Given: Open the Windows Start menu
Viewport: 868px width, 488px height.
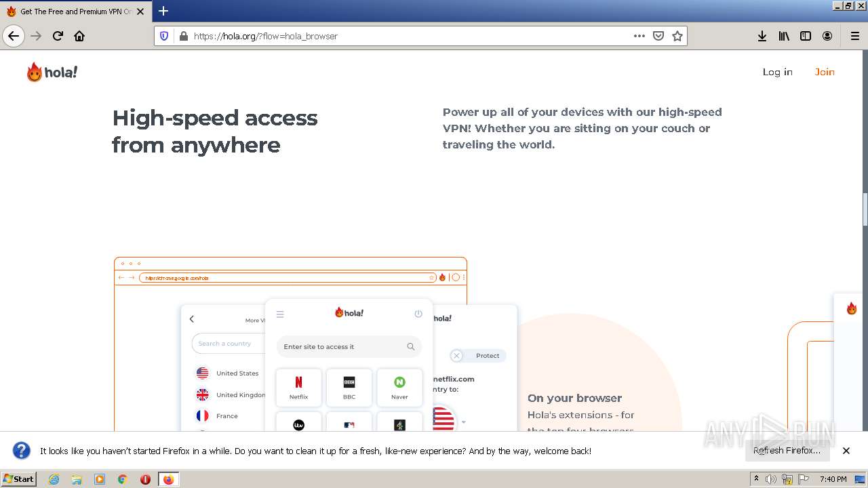Looking at the screenshot, I should pyautogui.click(x=19, y=479).
